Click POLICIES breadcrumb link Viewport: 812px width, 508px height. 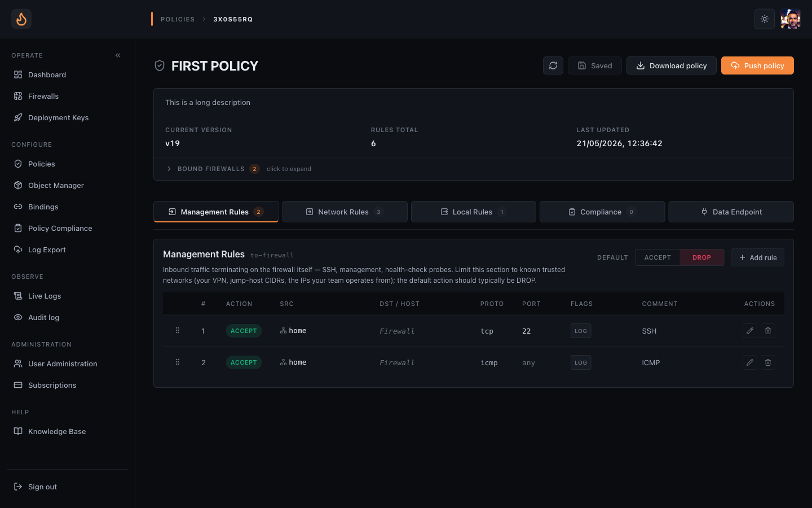point(178,19)
